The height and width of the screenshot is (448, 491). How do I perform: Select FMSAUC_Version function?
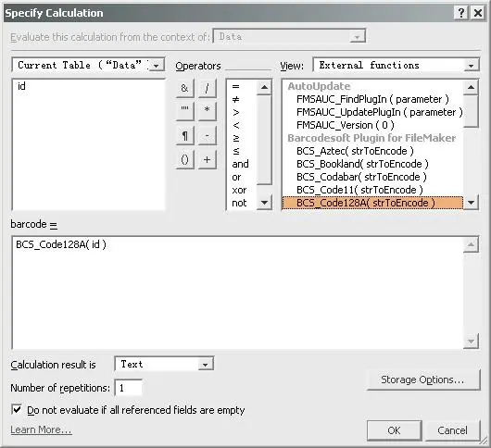pos(345,125)
